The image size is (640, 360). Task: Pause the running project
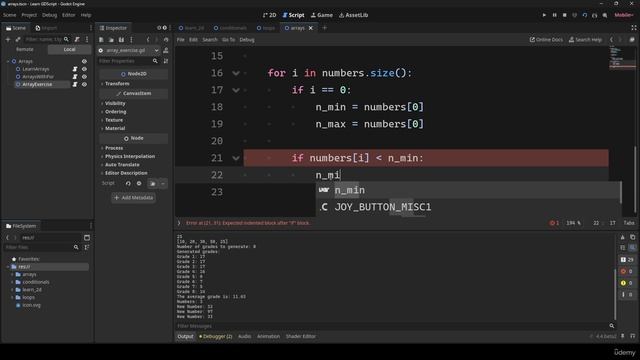(554, 15)
